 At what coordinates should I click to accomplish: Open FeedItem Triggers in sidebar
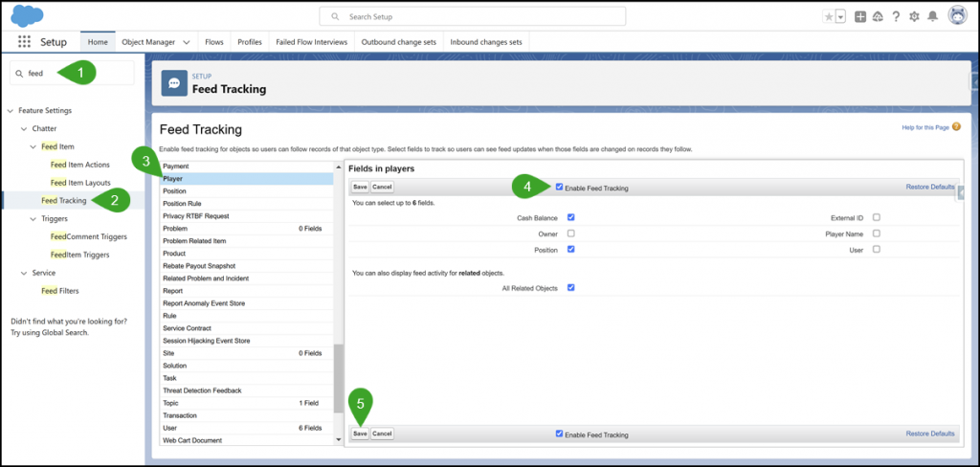coord(79,256)
